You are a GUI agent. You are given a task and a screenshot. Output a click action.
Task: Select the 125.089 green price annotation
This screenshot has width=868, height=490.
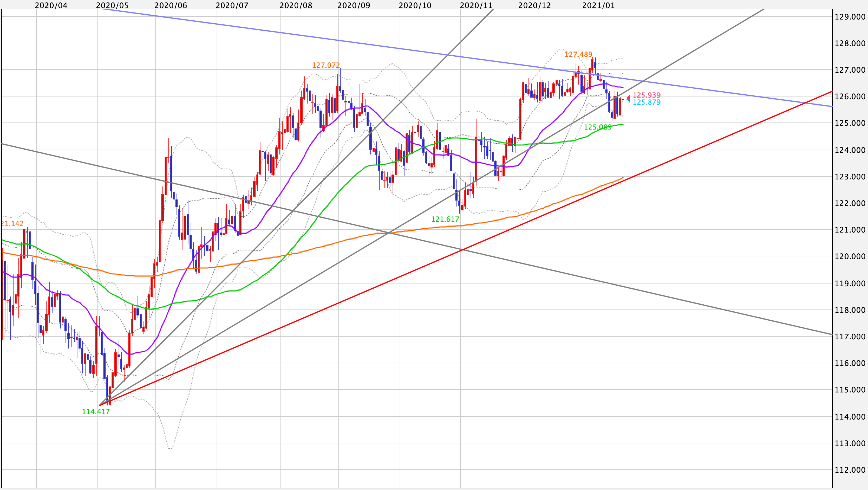(x=598, y=127)
